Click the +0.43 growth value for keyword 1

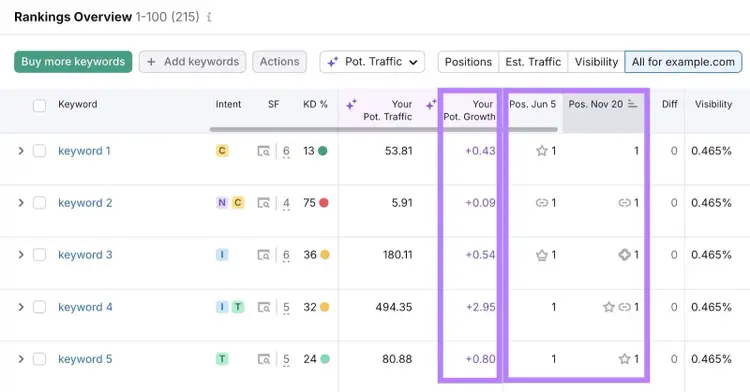click(x=480, y=151)
